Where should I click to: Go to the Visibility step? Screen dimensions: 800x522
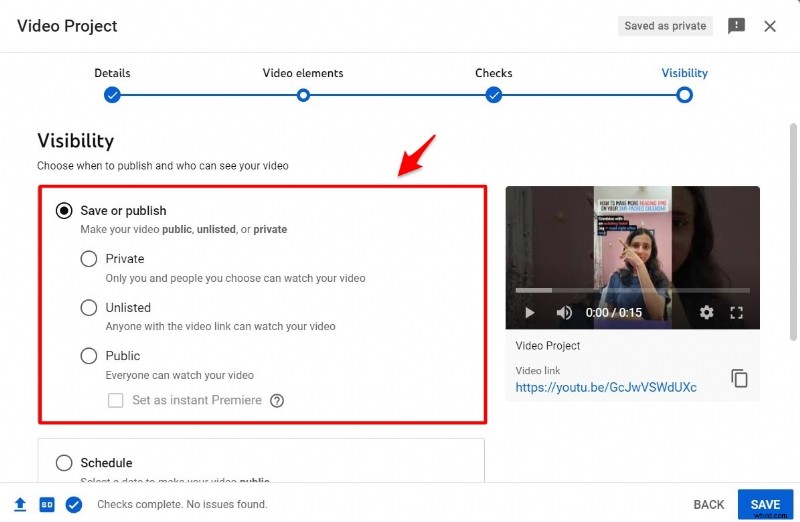click(684, 95)
